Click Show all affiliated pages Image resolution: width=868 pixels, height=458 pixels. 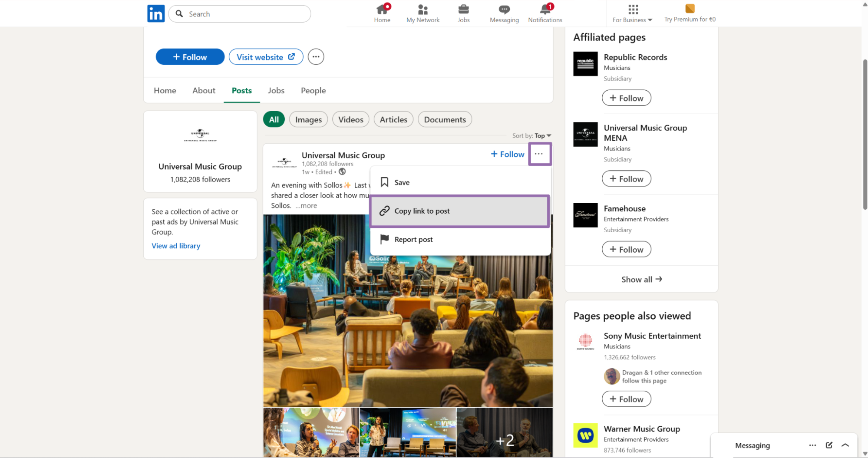[x=641, y=279]
